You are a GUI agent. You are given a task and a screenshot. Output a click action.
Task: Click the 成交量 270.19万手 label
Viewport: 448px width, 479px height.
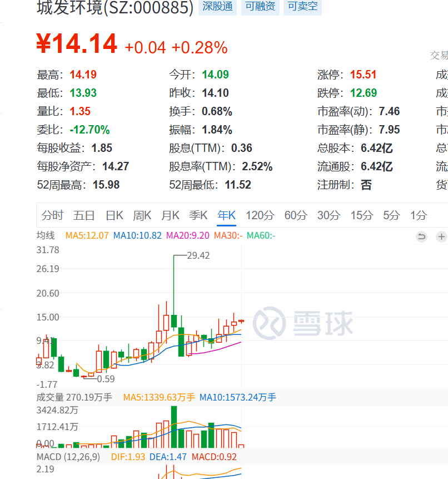[x=74, y=397]
